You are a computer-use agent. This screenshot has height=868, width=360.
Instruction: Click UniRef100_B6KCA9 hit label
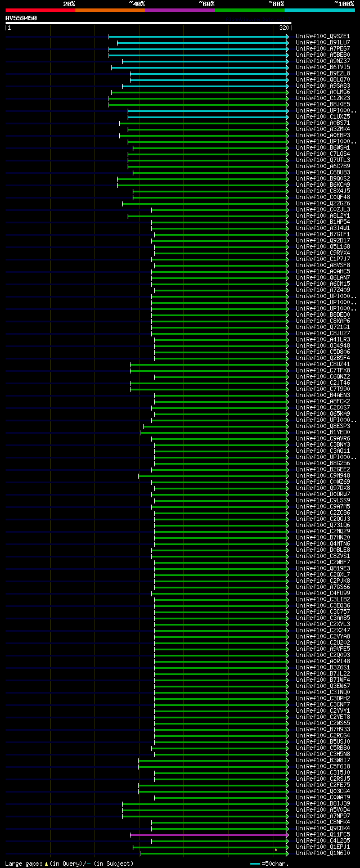(323, 185)
